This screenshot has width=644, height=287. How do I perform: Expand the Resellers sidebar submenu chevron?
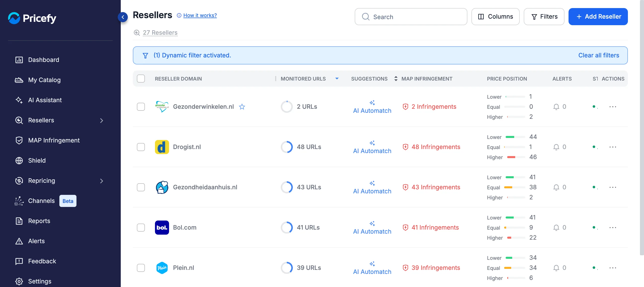(x=102, y=121)
